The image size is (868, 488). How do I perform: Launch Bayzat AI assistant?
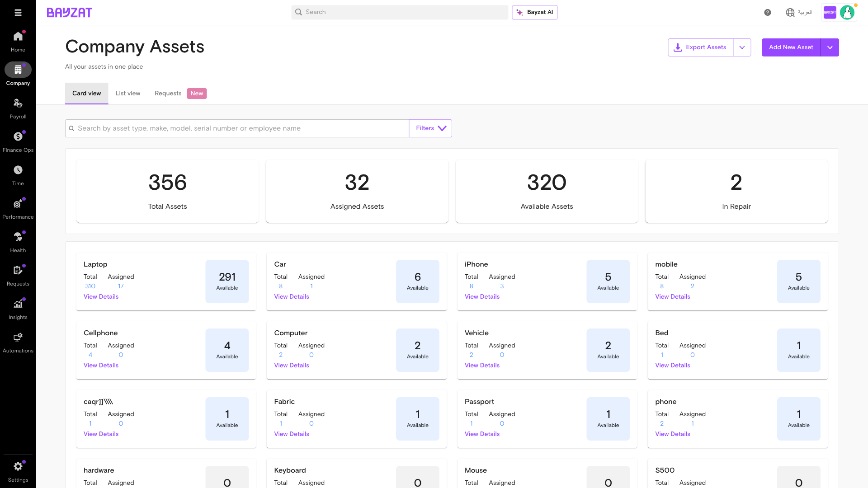(535, 12)
